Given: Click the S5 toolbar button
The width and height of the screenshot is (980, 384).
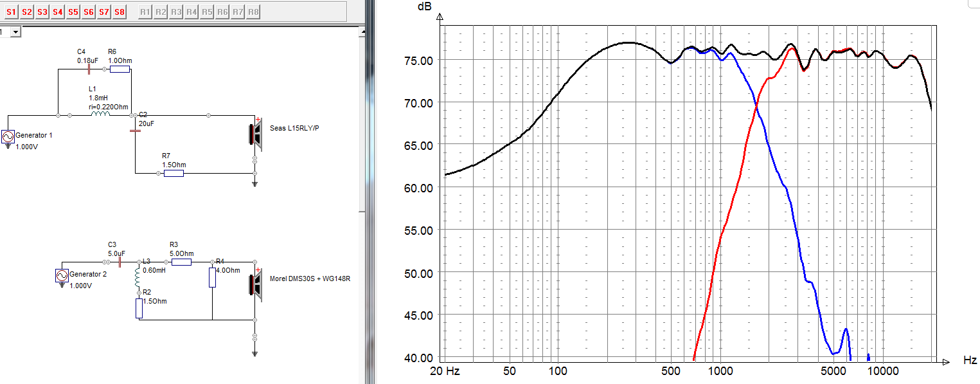Looking at the screenshot, I should coord(73,12).
